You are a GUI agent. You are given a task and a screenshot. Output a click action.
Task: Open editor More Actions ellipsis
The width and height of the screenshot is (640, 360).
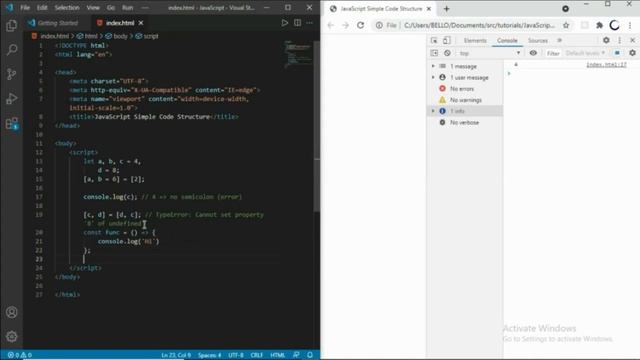310,23
